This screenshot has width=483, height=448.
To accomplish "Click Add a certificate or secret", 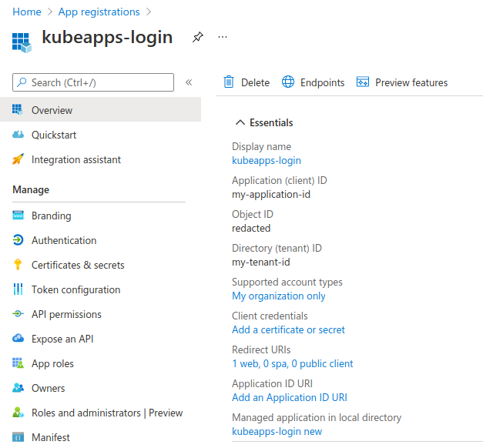I will [x=288, y=329].
